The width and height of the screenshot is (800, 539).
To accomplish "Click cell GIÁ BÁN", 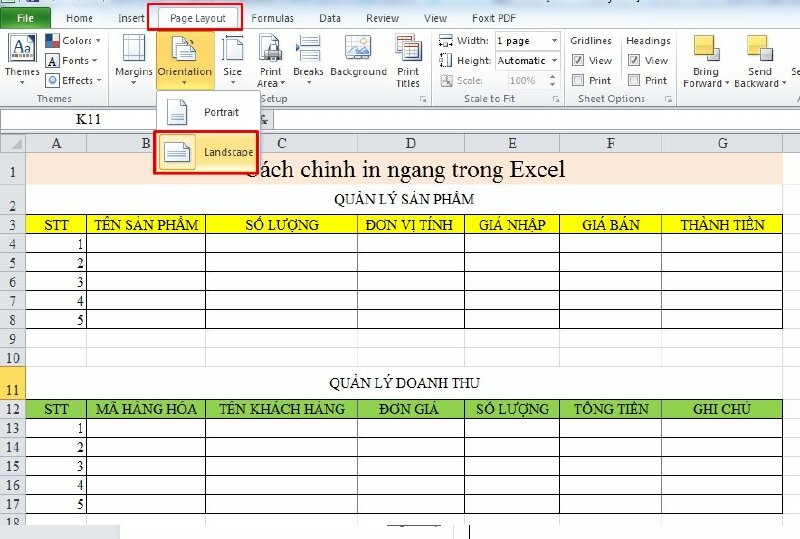I will (610, 225).
